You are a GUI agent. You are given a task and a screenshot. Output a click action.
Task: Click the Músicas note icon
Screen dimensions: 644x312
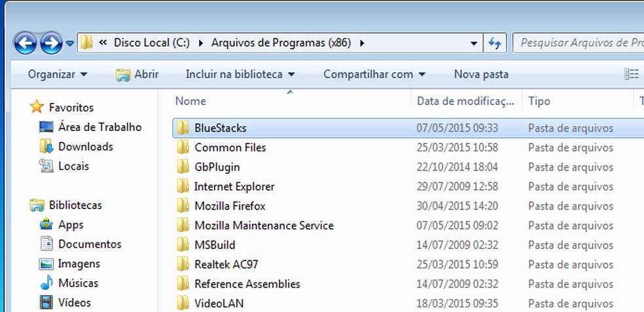coord(46,283)
